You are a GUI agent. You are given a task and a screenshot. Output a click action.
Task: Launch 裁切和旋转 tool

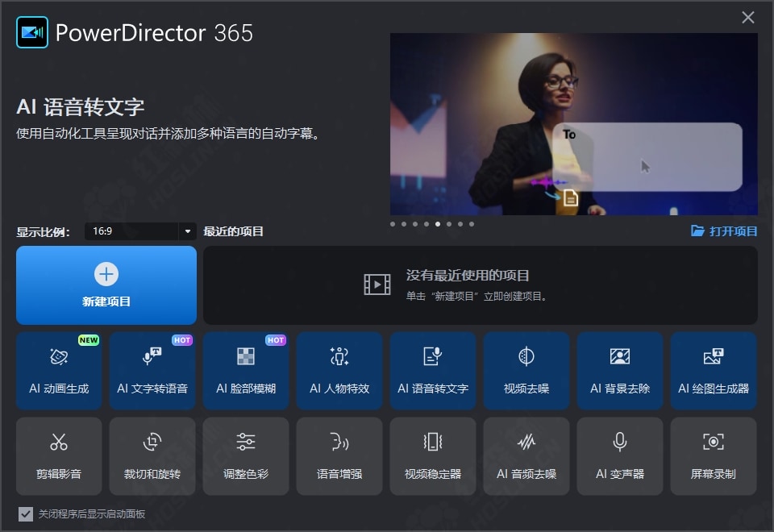click(152, 456)
